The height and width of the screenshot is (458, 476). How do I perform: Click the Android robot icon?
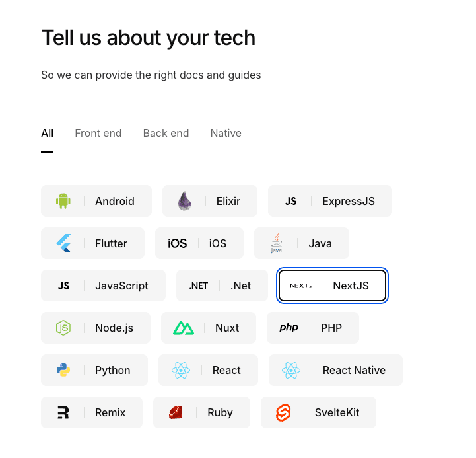point(63,201)
